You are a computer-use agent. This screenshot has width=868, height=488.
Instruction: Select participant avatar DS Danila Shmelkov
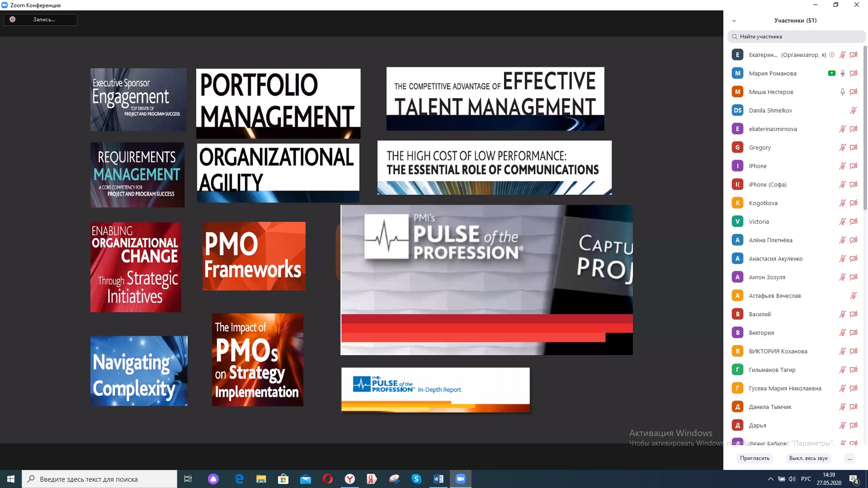coord(737,110)
